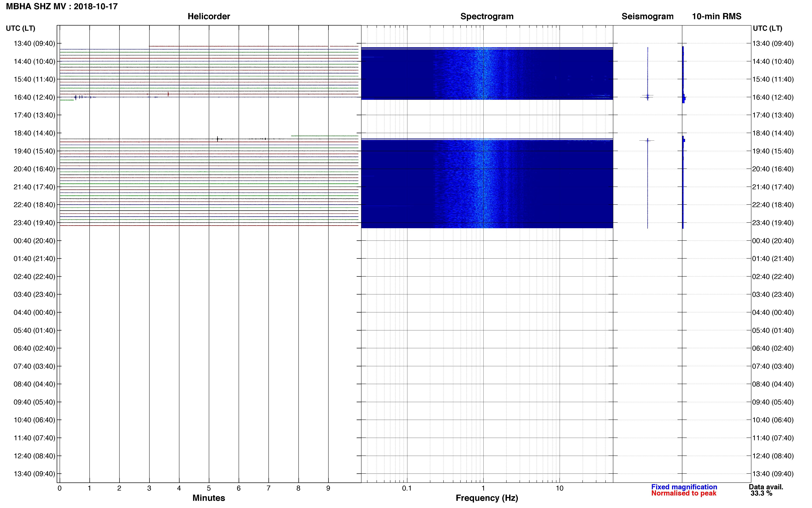Select right-axis time label '18:40 (14:40)'
Viewport: 812px width, 508px height.
[x=773, y=133]
